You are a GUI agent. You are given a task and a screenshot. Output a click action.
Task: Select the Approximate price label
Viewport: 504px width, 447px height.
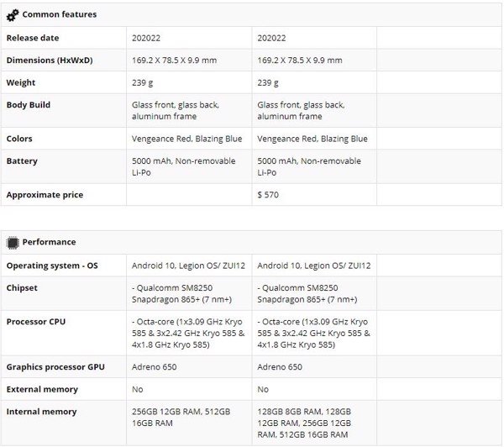[45, 195]
